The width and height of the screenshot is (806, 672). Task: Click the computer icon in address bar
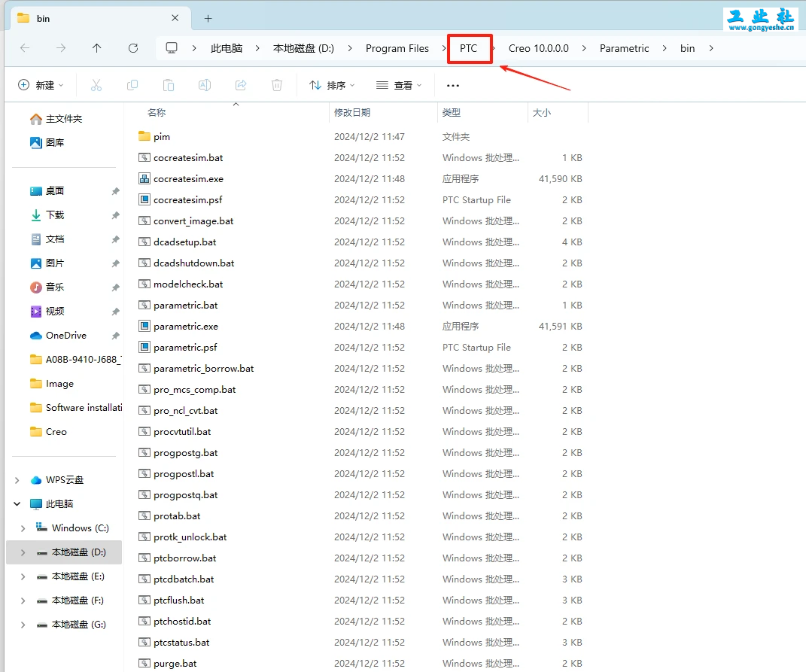171,48
